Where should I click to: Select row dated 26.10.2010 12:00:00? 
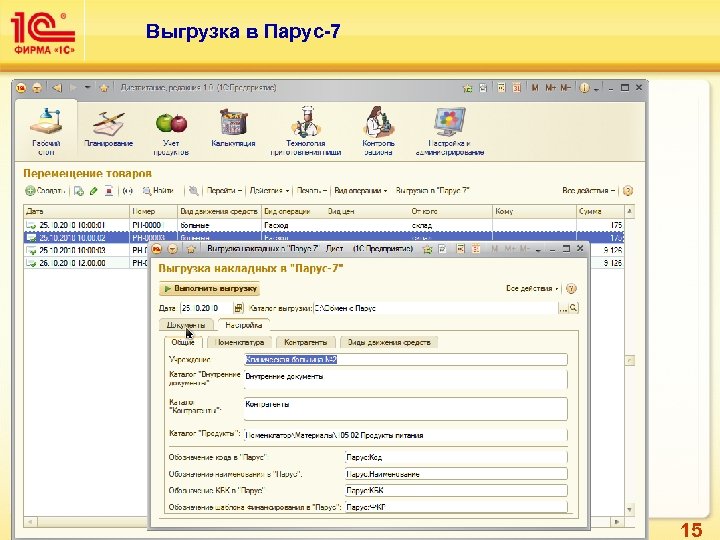pos(87,263)
